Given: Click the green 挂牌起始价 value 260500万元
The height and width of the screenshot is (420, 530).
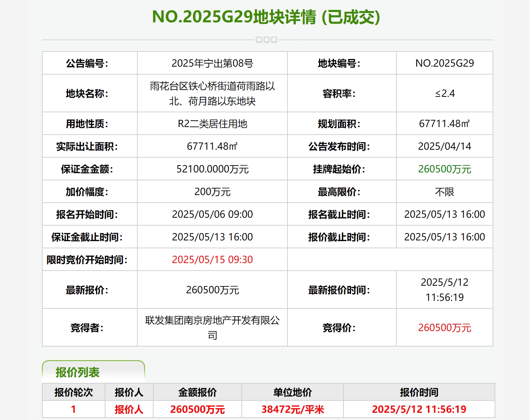Looking at the screenshot, I should (444, 169).
